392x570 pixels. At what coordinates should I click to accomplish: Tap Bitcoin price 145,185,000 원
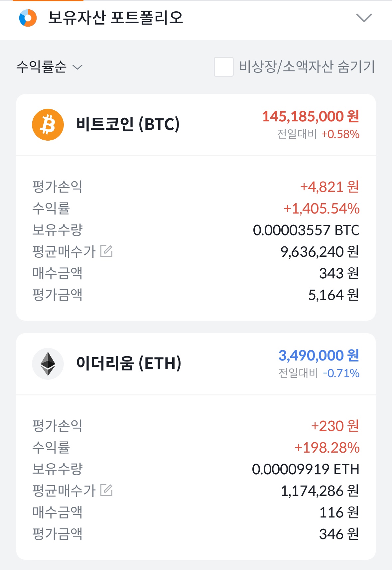pyautogui.click(x=311, y=116)
